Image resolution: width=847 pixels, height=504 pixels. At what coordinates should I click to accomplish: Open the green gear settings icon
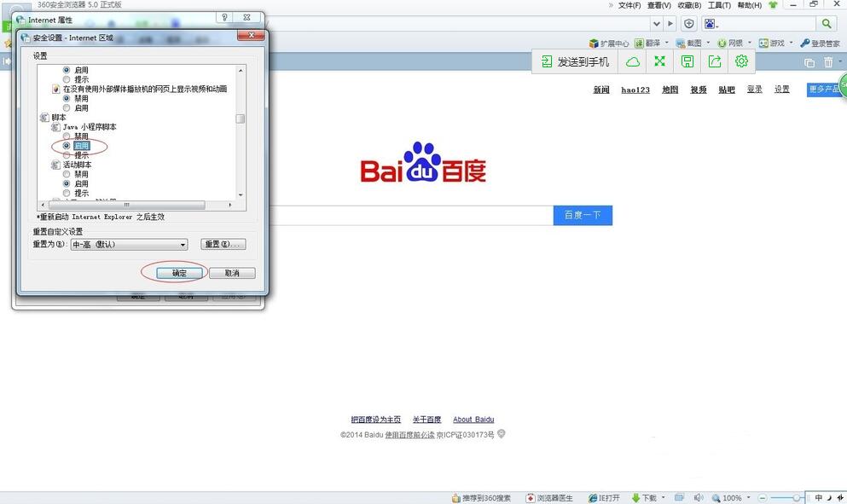pyautogui.click(x=742, y=61)
